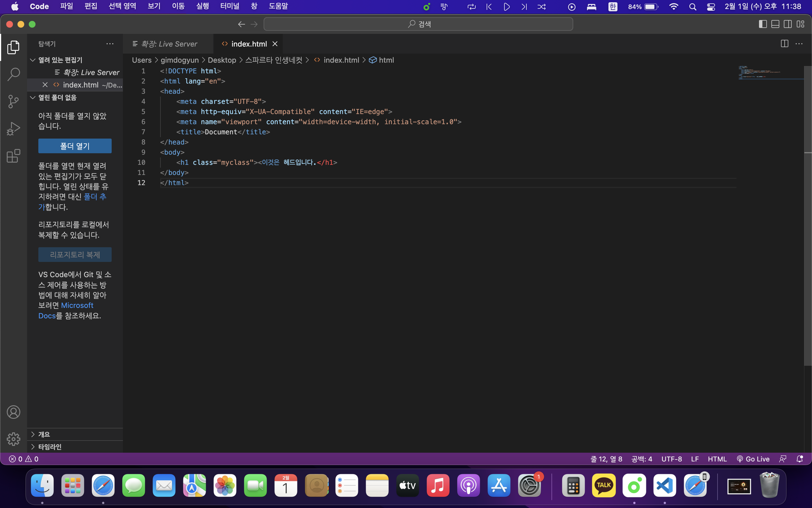Go back with the left arrow

(x=241, y=24)
